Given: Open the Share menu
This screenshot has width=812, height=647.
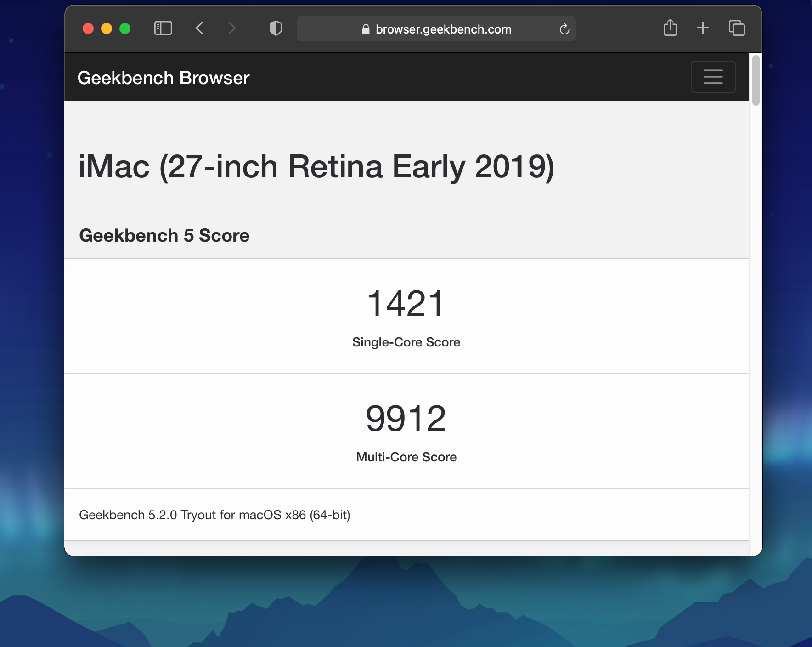Looking at the screenshot, I should point(671,28).
